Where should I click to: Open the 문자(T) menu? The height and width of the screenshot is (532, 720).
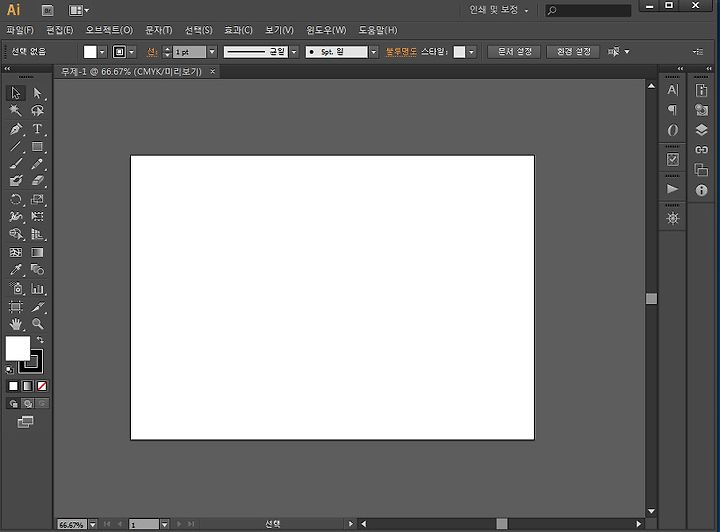click(159, 30)
